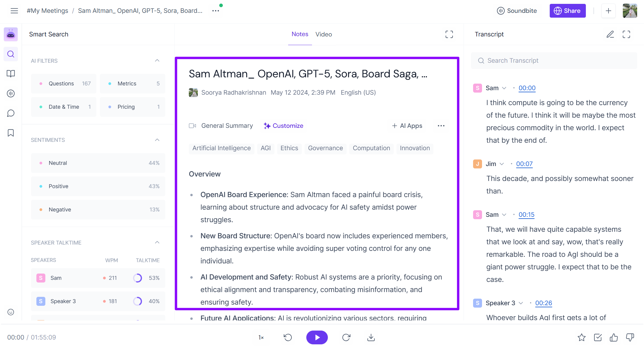Click the edit transcript pencil icon

pyautogui.click(x=610, y=34)
